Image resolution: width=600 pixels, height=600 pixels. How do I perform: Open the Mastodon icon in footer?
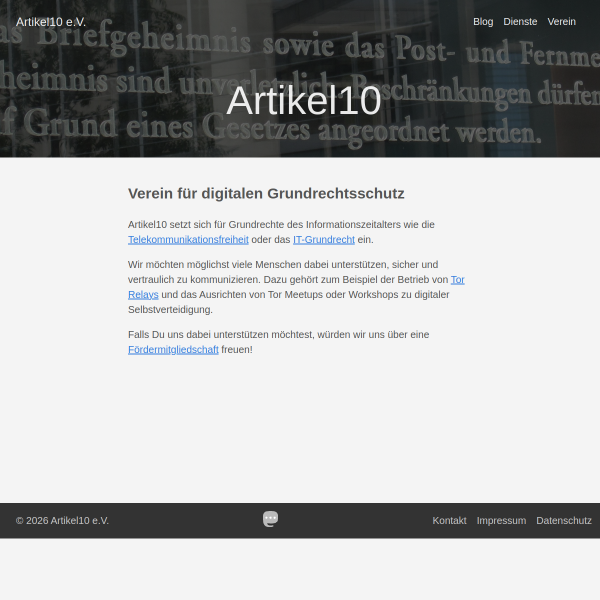[x=271, y=519]
